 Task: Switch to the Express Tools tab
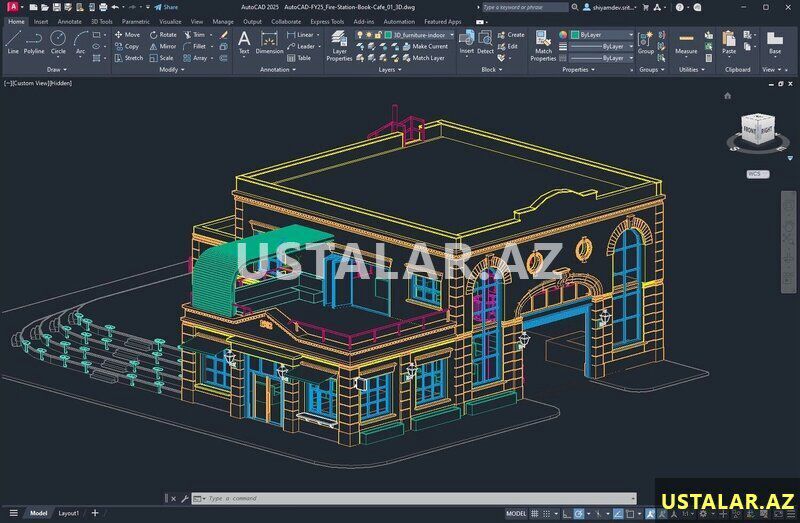(327, 22)
